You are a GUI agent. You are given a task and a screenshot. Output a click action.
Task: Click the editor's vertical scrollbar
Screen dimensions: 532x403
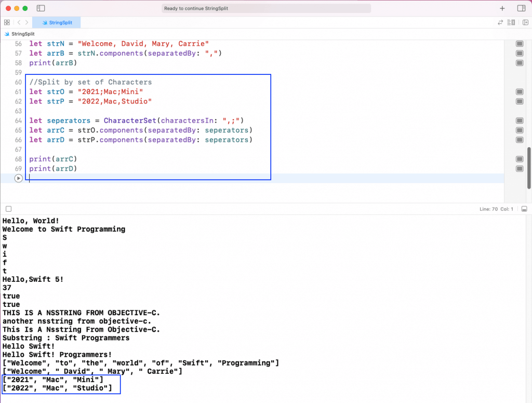(x=529, y=166)
